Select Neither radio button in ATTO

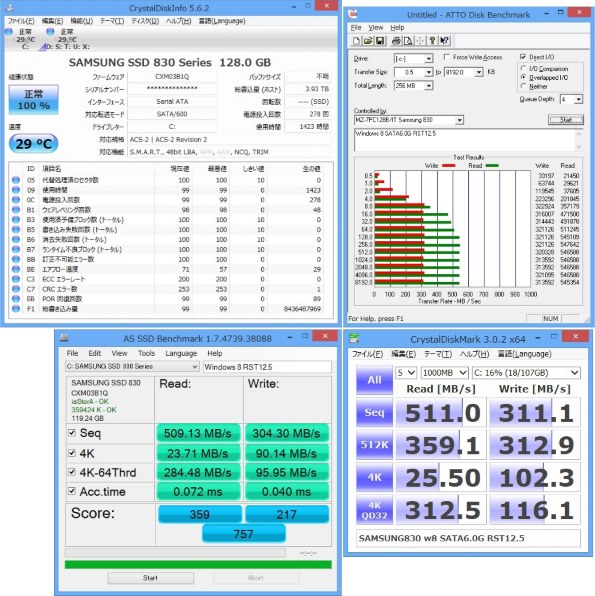pos(524,86)
